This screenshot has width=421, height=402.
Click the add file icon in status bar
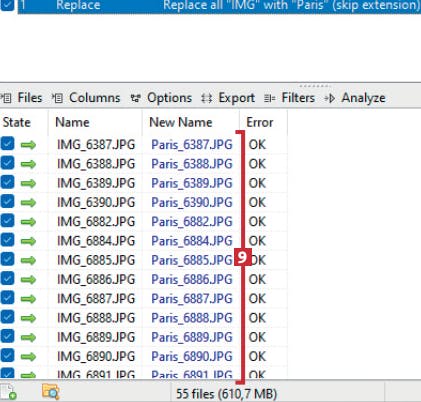click(8, 392)
